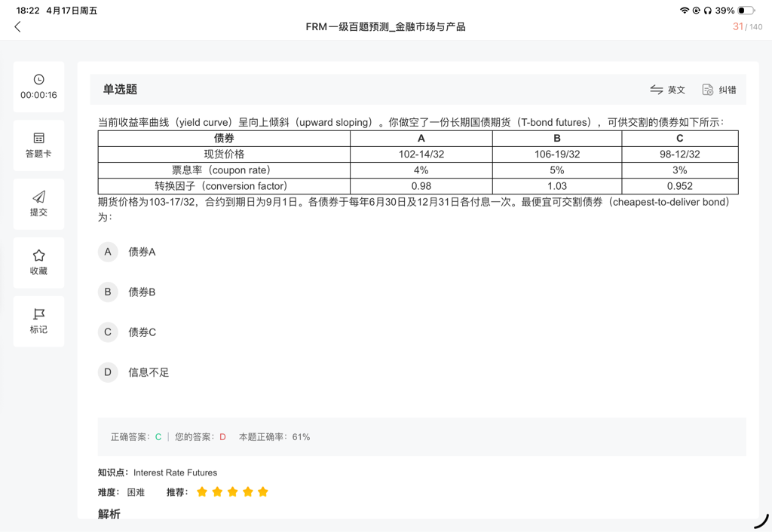The image size is (772, 532).
Task: Switch question language to English (英文)
Action: click(x=668, y=90)
